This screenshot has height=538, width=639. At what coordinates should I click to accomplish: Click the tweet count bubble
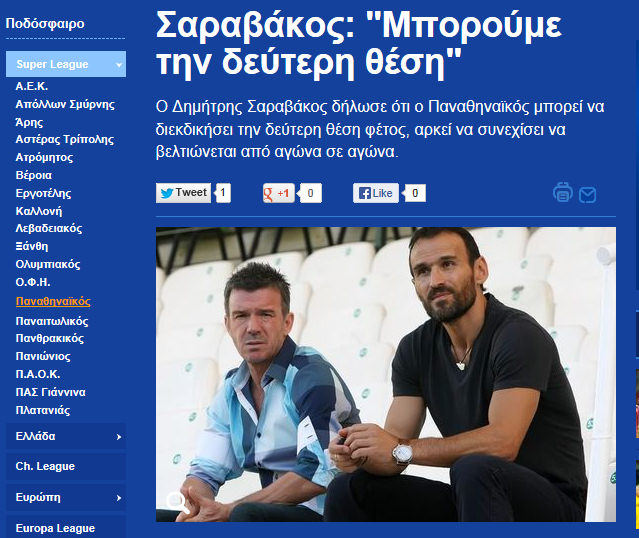tap(223, 193)
